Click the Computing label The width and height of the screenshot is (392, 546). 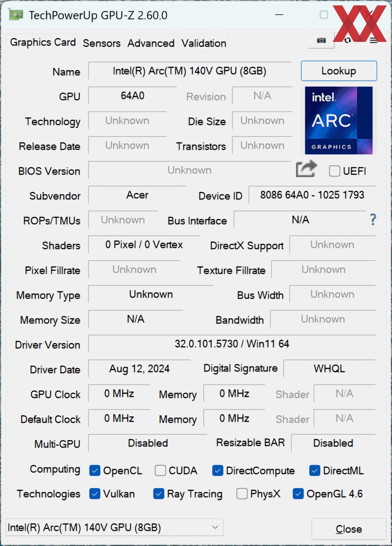tap(55, 469)
